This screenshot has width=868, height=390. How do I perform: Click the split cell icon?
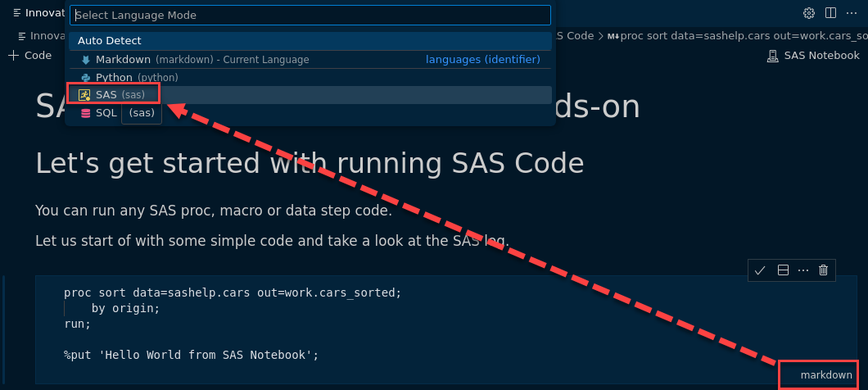782,270
